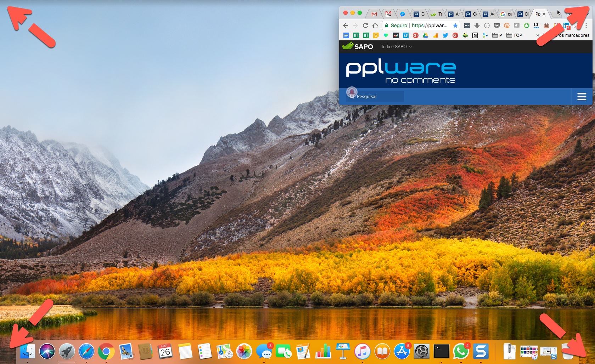This screenshot has height=364, width=595.
Task: Open the Google Docs bookmark
Action: (x=346, y=35)
